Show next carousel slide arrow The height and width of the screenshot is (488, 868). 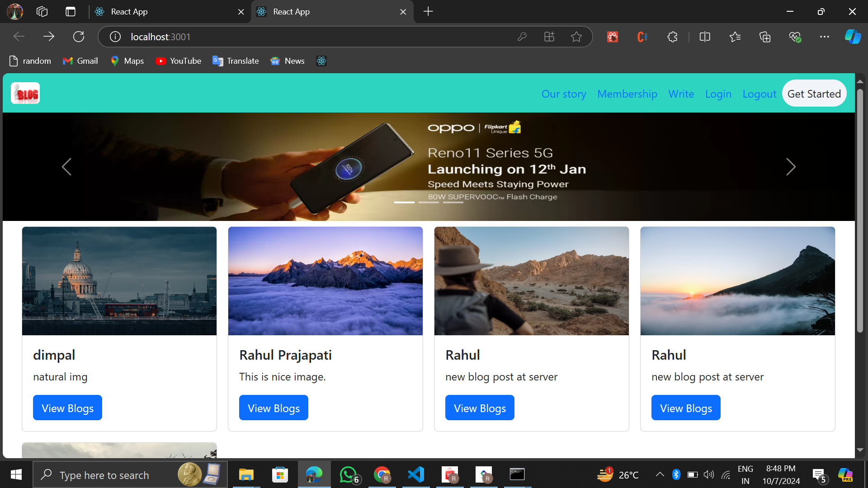[x=791, y=167]
